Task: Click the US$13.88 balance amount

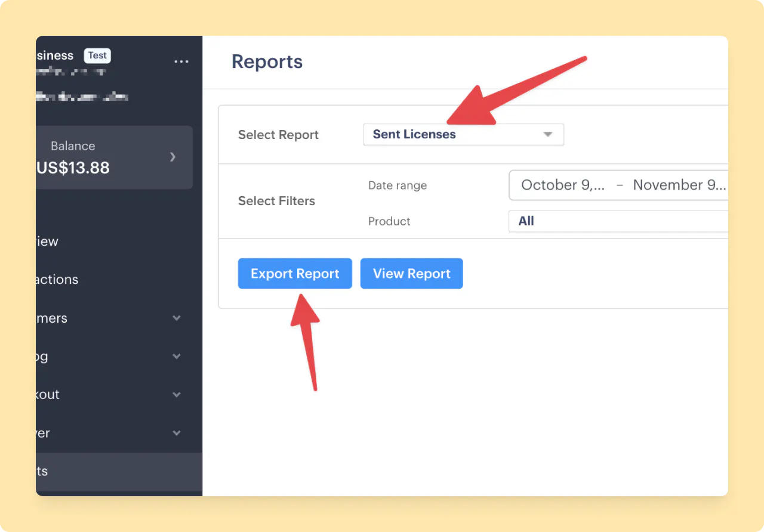Action: click(x=73, y=168)
